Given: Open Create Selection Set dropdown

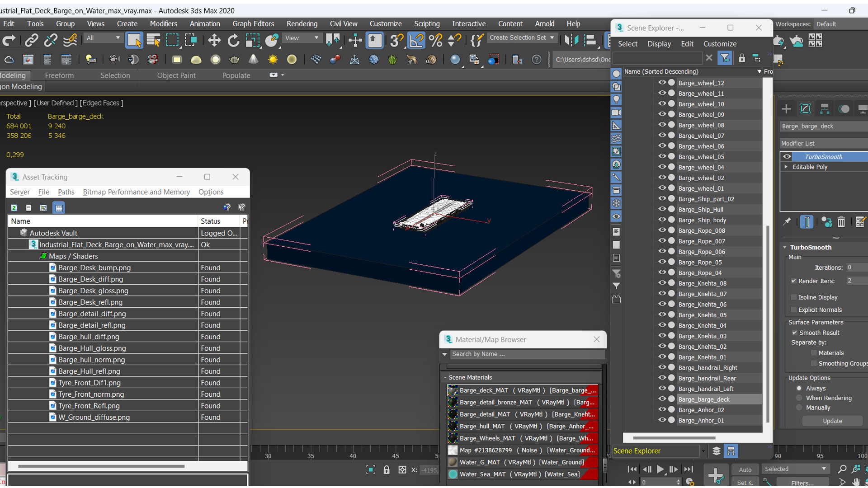Looking at the screenshot, I should (x=522, y=38).
